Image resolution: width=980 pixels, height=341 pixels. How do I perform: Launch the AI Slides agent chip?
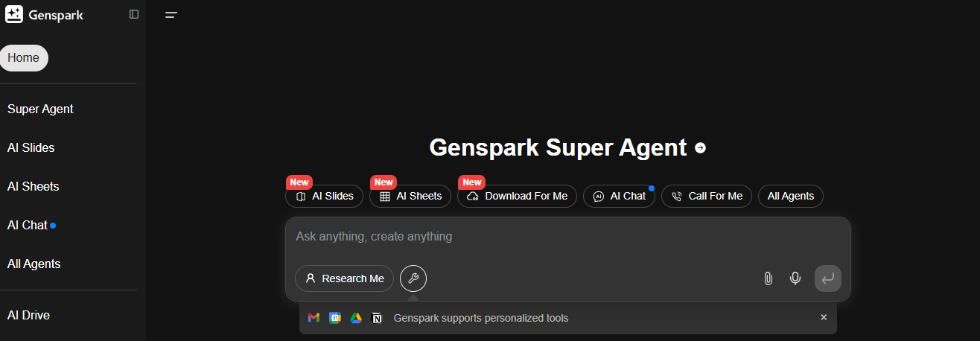[324, 196]
